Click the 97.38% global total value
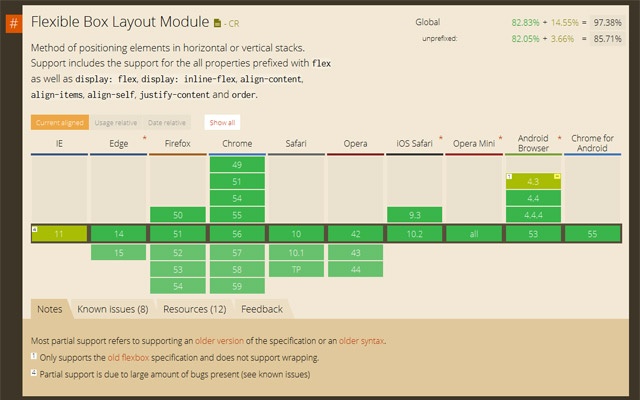This screenshot has height=400, width=640. (607, 22)
